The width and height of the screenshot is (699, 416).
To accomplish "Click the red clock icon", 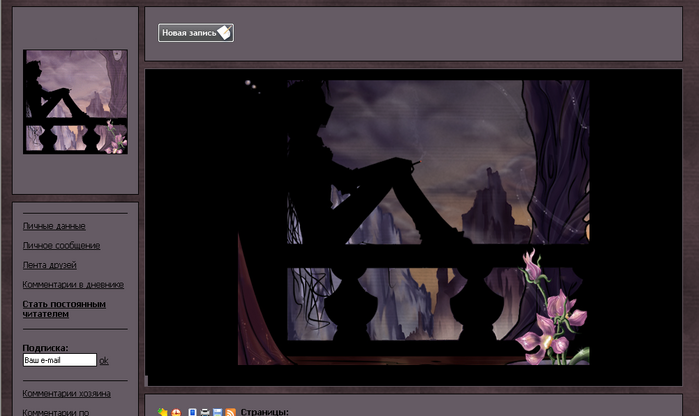I will coord(177,412).
